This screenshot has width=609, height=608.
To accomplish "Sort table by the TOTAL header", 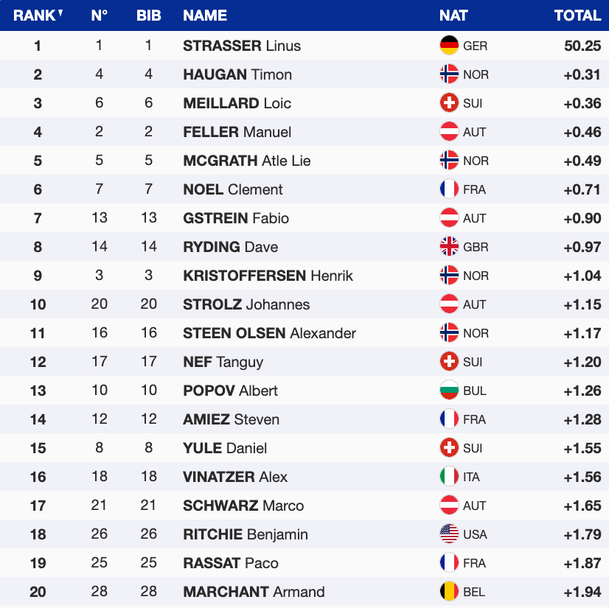I will [577, 15].
